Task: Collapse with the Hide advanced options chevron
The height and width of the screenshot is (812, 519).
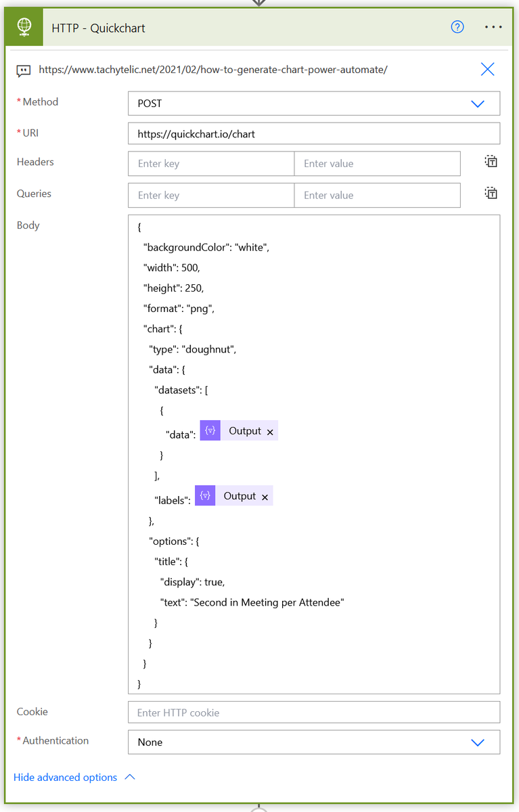Action: point(130,777)
